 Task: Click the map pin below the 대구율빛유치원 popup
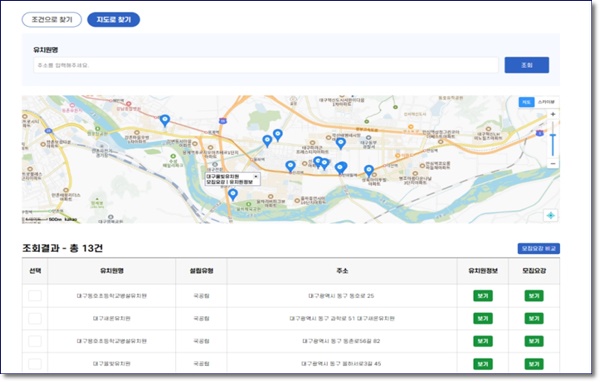coord(233,195)
